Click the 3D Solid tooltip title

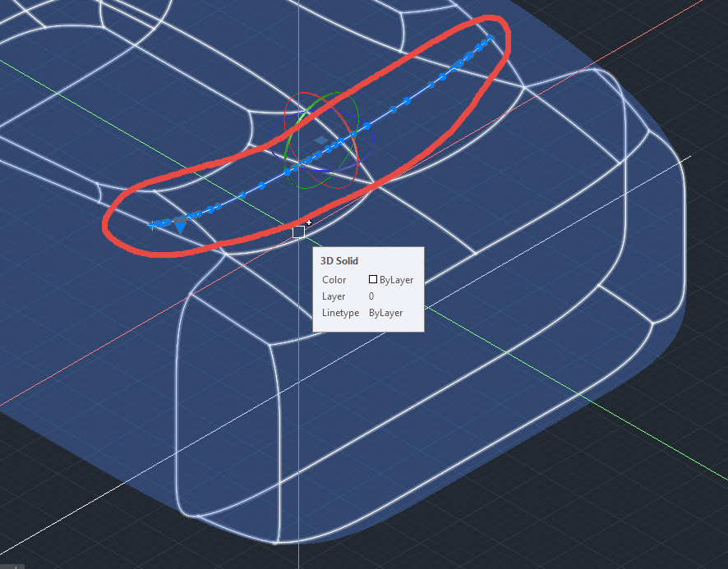tap(339, 260)
